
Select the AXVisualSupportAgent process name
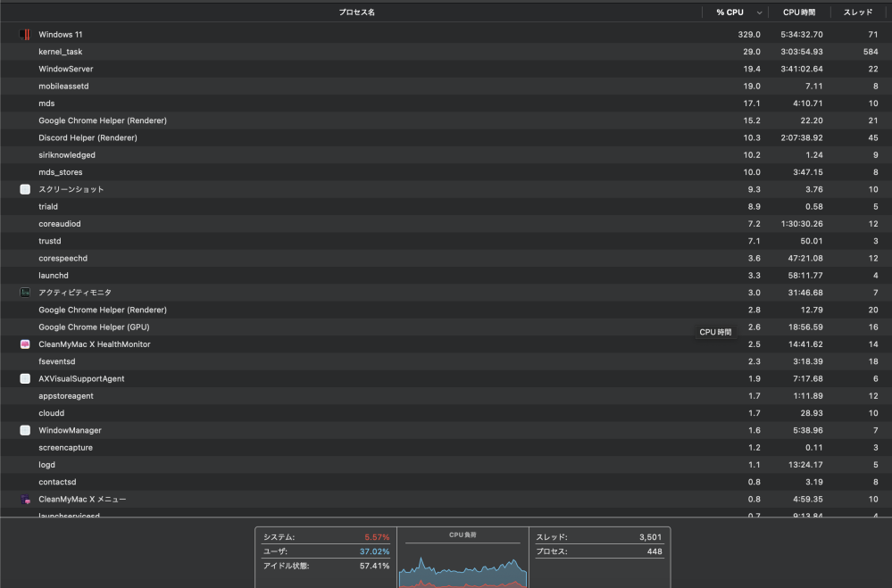coord(81,378)
